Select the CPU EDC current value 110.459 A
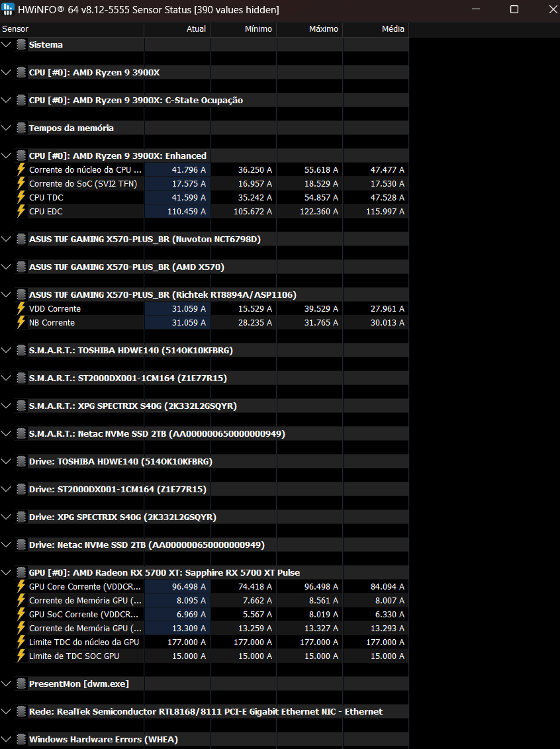Screen dimensions: 560x749 (187, 211)
